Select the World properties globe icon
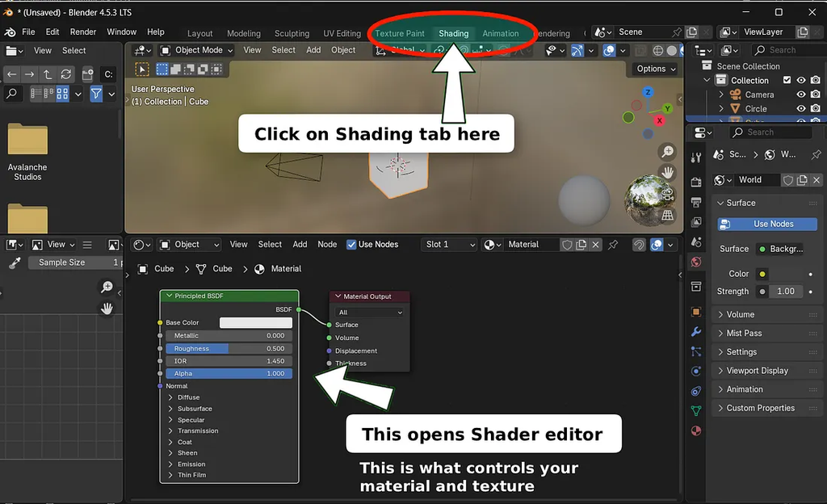The image size is (827, 504). [696, 262]
